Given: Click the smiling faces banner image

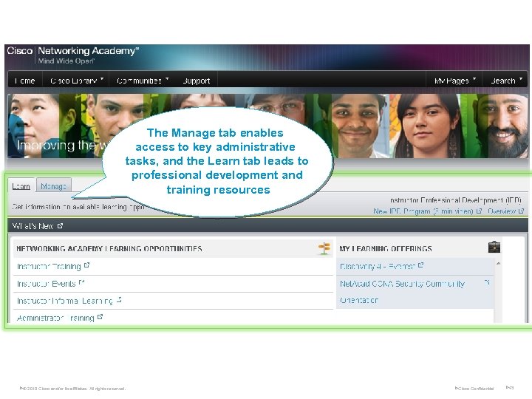Looking at the screenshot, I should tap(268, 126).
